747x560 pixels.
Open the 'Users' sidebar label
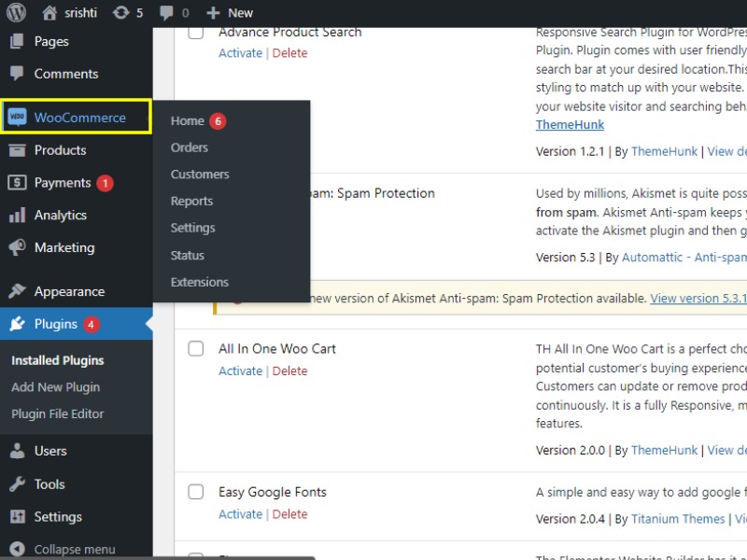click(x=50, y=451)
